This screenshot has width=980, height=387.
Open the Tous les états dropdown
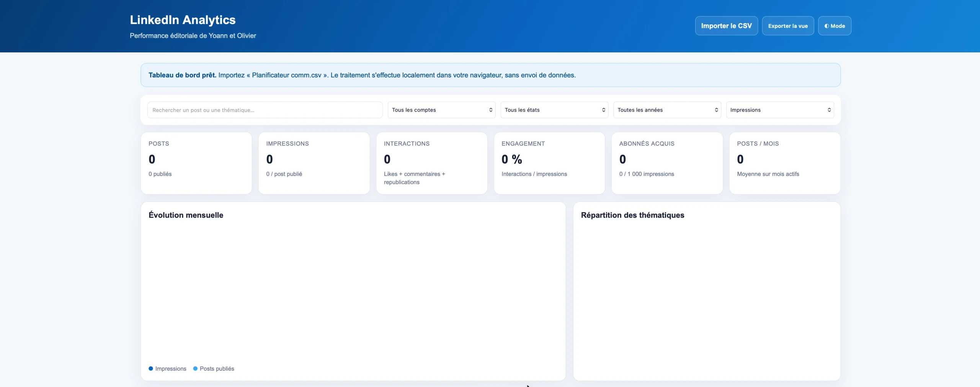click(x=554, y=110)
